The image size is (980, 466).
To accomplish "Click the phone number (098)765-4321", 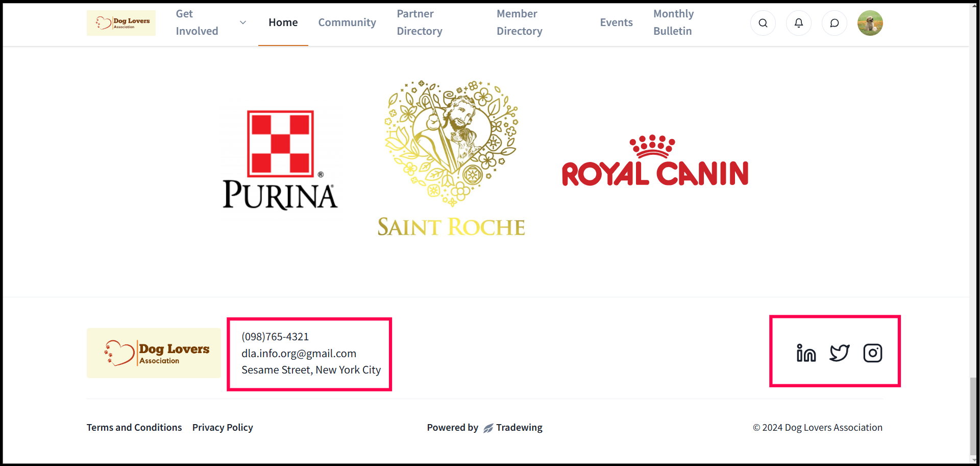I will (x=275, y=337).
